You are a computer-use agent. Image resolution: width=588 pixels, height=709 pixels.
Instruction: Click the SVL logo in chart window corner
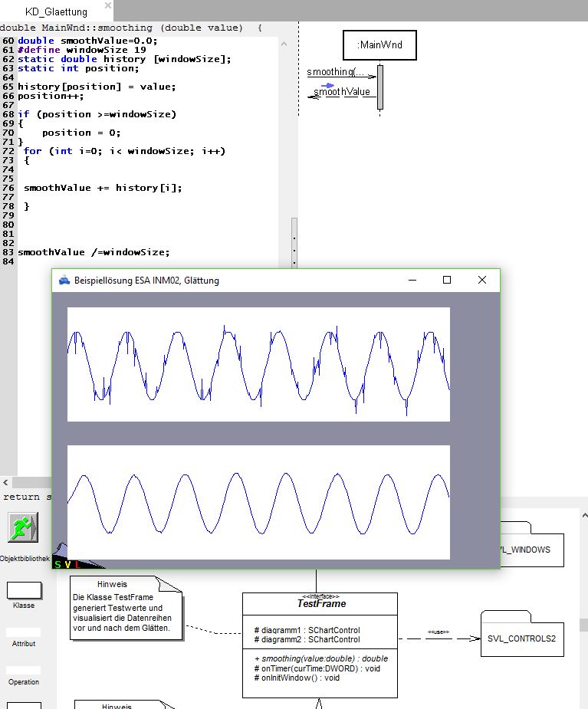67,563
